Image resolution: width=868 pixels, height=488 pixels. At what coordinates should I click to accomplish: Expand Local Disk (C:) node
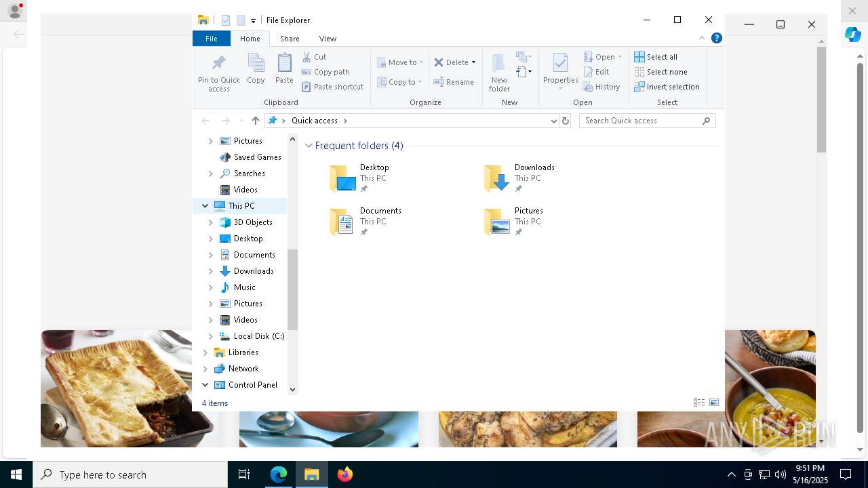tap(211, 336)
